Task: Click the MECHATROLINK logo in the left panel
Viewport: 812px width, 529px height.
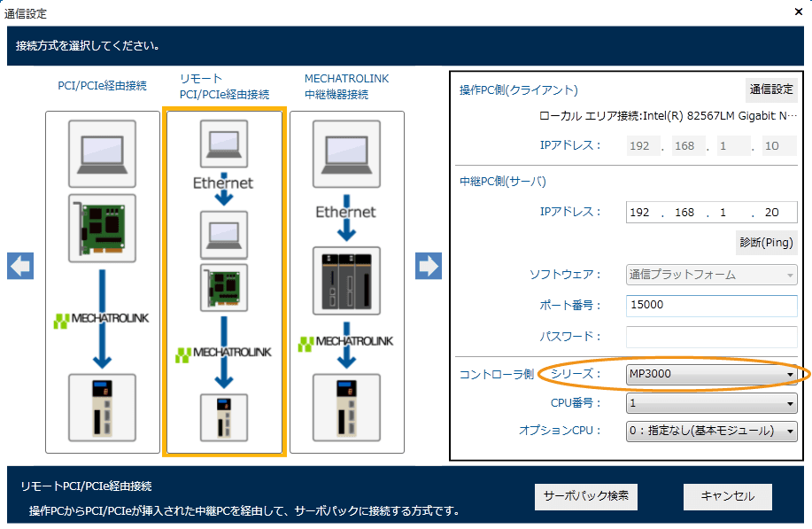Action: [103, 320]
